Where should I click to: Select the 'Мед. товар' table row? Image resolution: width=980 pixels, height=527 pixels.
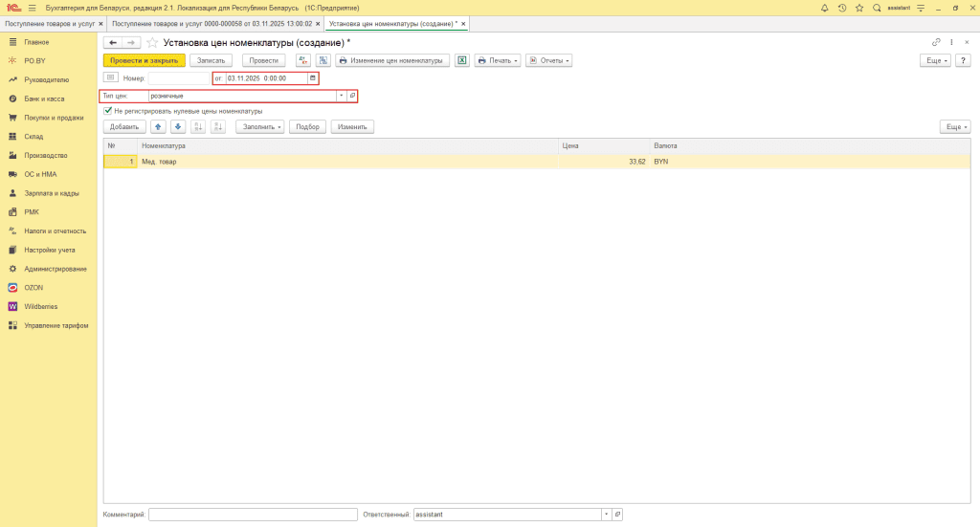coord(345,162)
